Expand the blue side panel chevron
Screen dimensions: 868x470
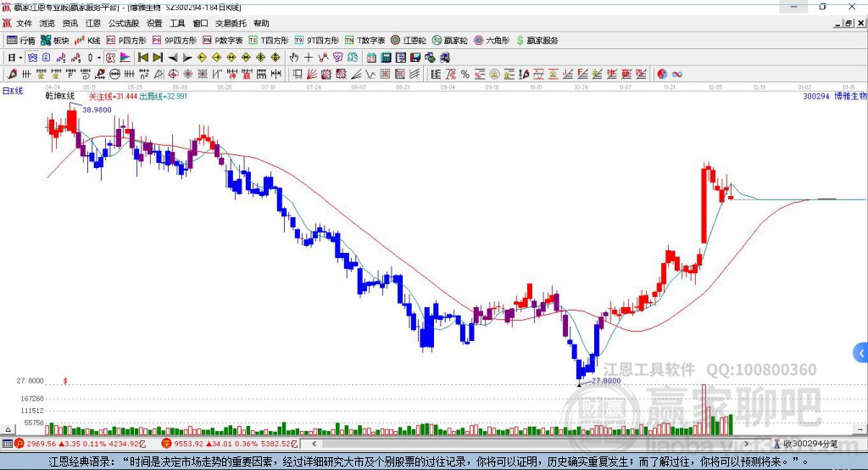point(861,353)
